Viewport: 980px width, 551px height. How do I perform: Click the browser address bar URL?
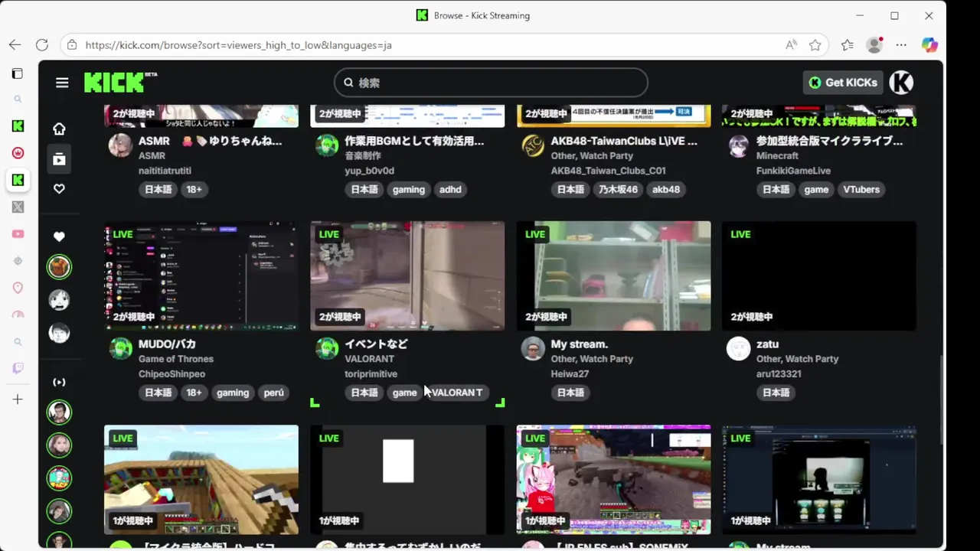click(238, 45)
